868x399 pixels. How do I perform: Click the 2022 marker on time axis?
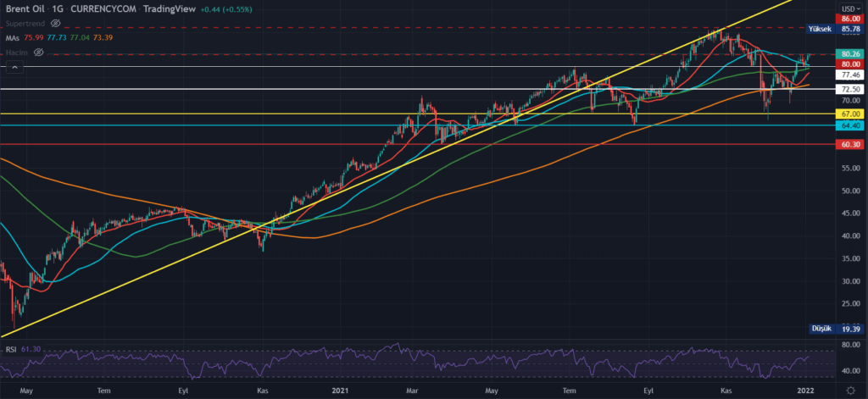806,391
